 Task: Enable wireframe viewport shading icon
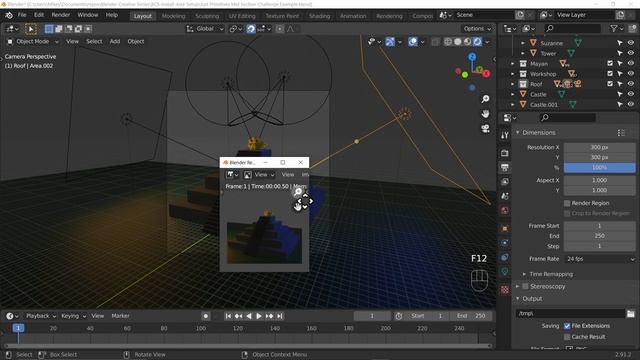point(448,42)
